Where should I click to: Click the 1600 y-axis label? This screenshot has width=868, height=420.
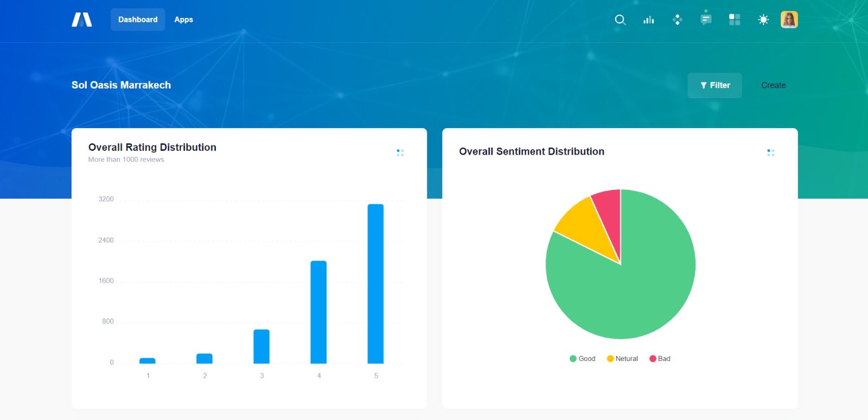coord(106,281)
